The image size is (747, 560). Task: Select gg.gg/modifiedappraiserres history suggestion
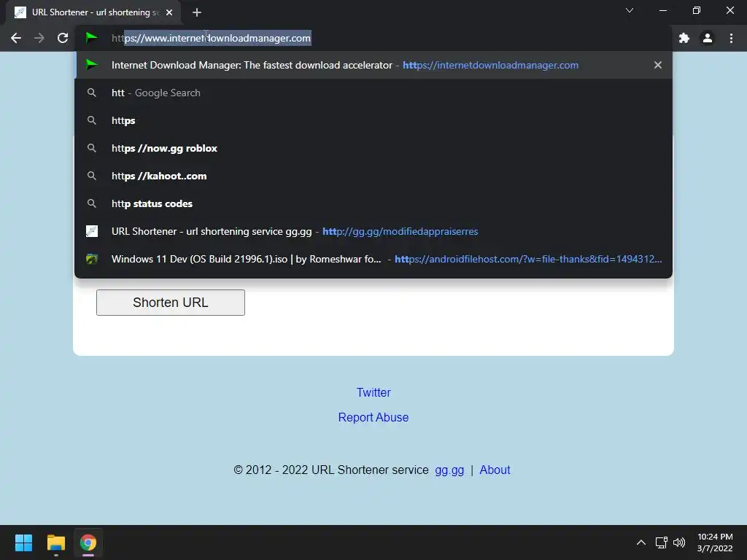pos(373,231)
